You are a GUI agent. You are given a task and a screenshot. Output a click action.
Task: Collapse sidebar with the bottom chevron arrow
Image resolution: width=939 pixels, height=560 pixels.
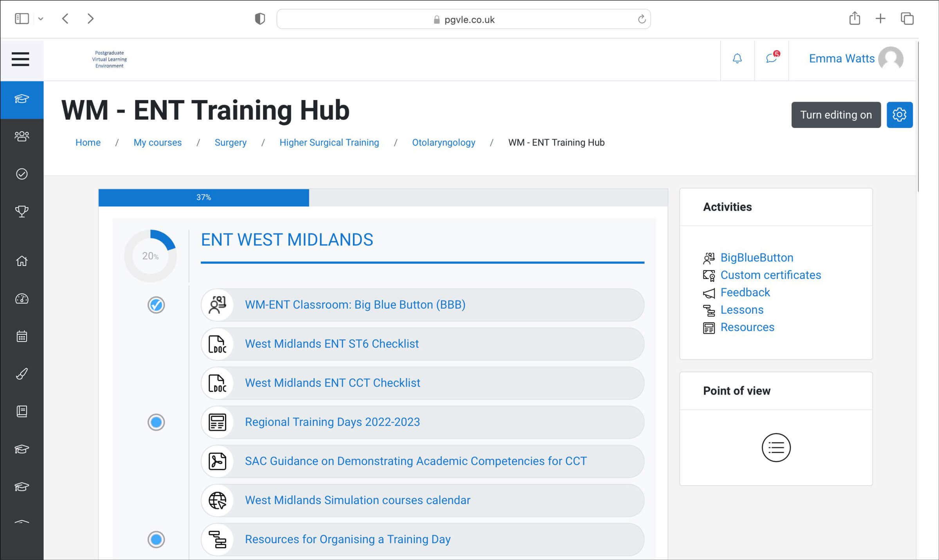click(x=22, y=522)
